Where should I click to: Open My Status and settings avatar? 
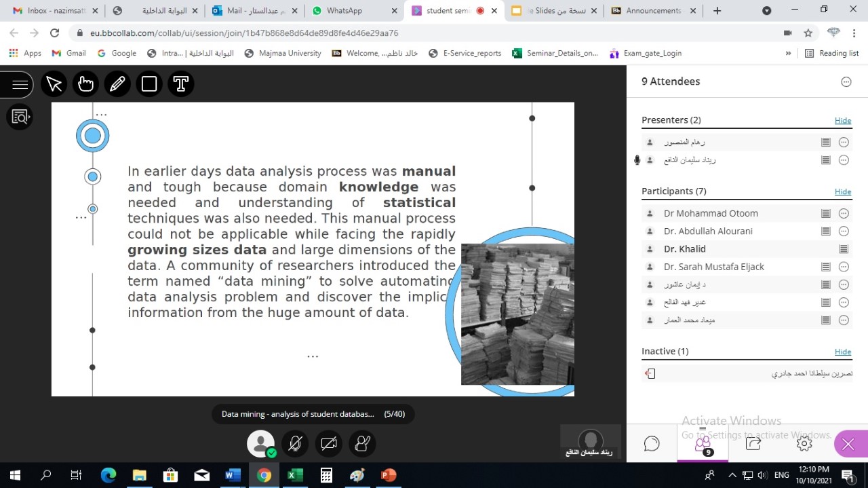coord(261,444)
